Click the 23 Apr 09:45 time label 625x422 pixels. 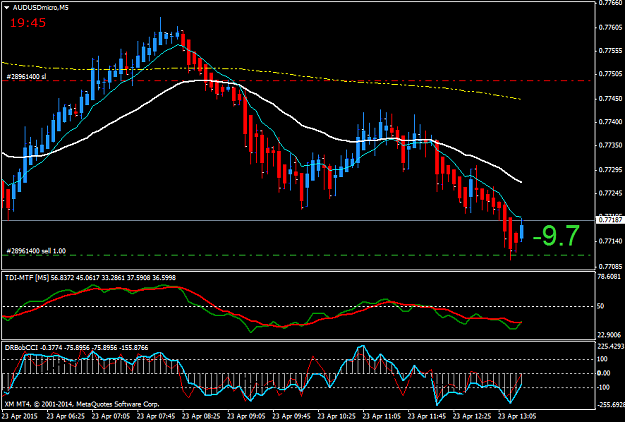(x=292, y=416)
